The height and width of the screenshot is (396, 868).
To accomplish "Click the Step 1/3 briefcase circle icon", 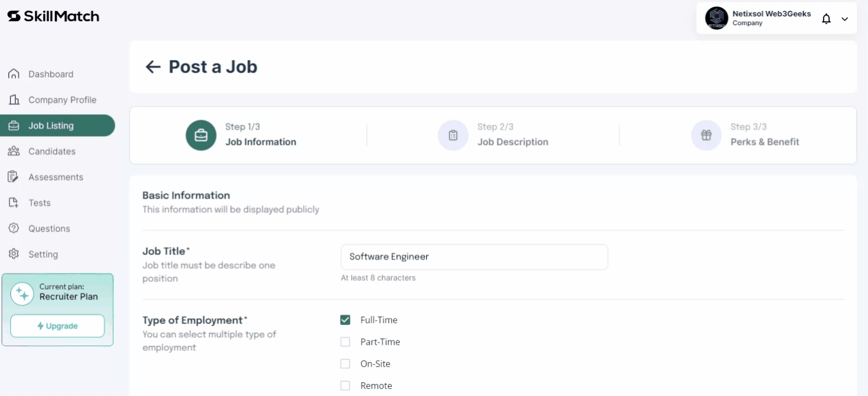I will point(201,135).
